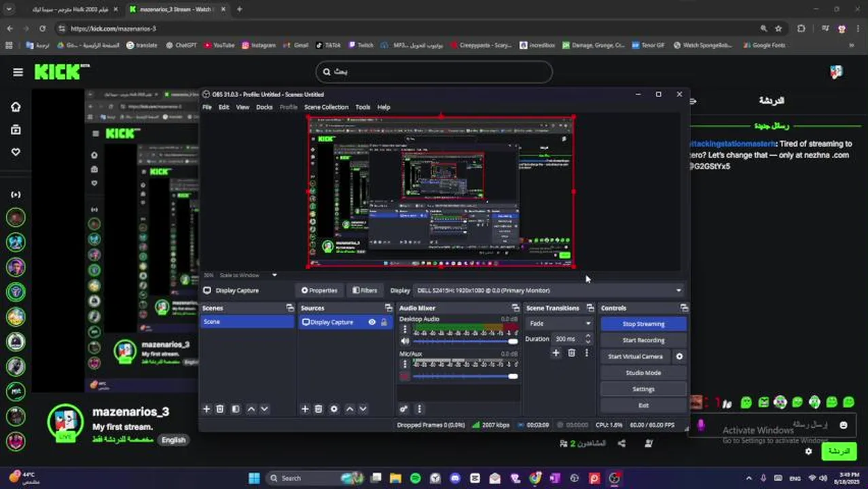
Task: Adjust Desktop Audio volume slider
Action: (465, 341)
